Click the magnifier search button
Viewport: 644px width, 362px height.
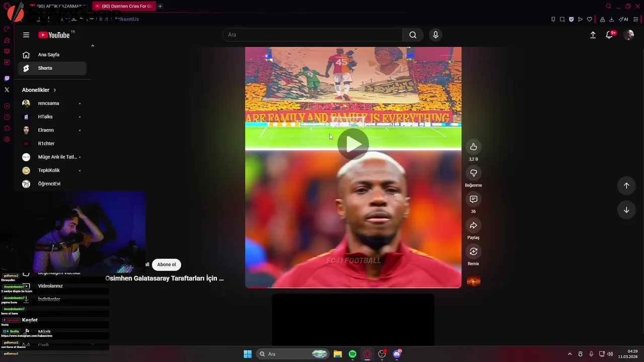(413, 35)
